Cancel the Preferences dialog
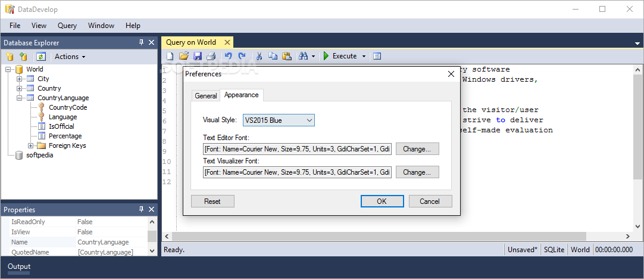This screenshot has height=279, width=644. coord(430,201)
